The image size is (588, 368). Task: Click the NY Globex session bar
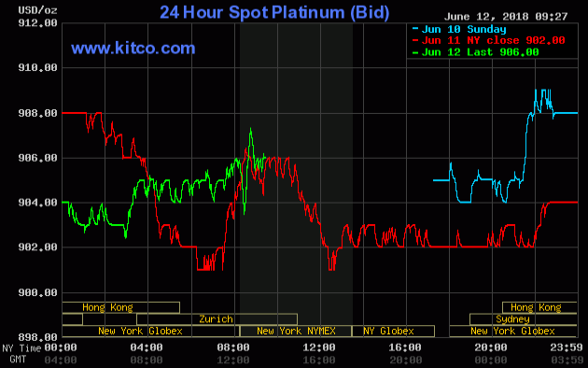click(x=393, y=331)
